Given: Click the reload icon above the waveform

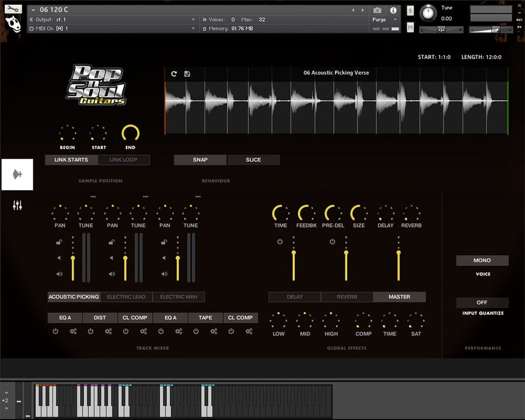Looking at the screenshot, I should 174,74.
